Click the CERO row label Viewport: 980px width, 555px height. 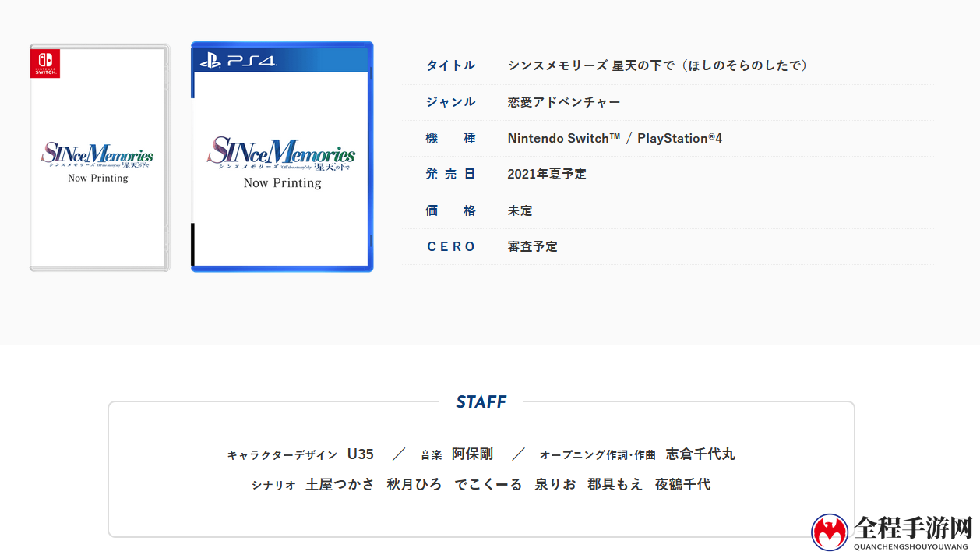(450, 246)
